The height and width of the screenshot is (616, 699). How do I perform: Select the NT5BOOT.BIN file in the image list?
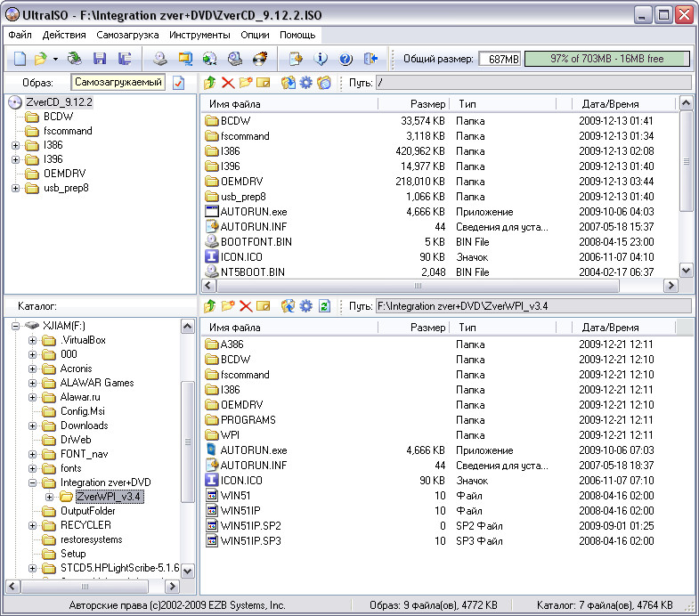point(252,272)
